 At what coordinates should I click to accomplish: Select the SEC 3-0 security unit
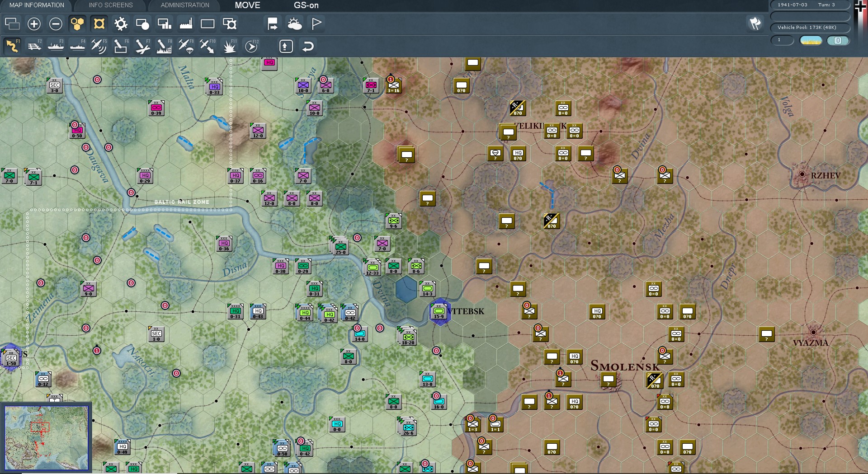54,85
